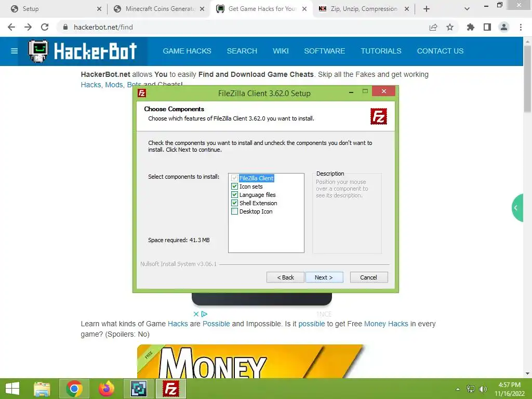Reload the hackerbot.net page
Screen dimensions: 532x399
point(45,27)
